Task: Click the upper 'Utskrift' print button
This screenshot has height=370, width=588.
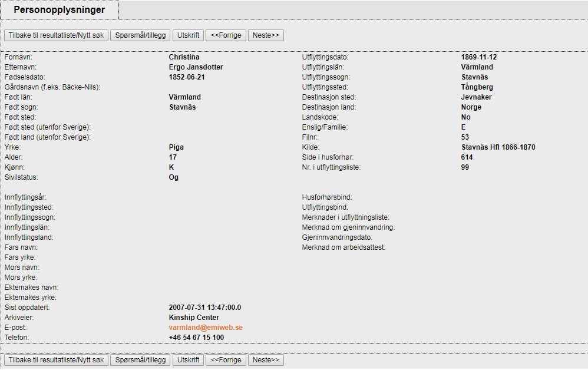Action: pyautogui.click(x=189, y=35)
